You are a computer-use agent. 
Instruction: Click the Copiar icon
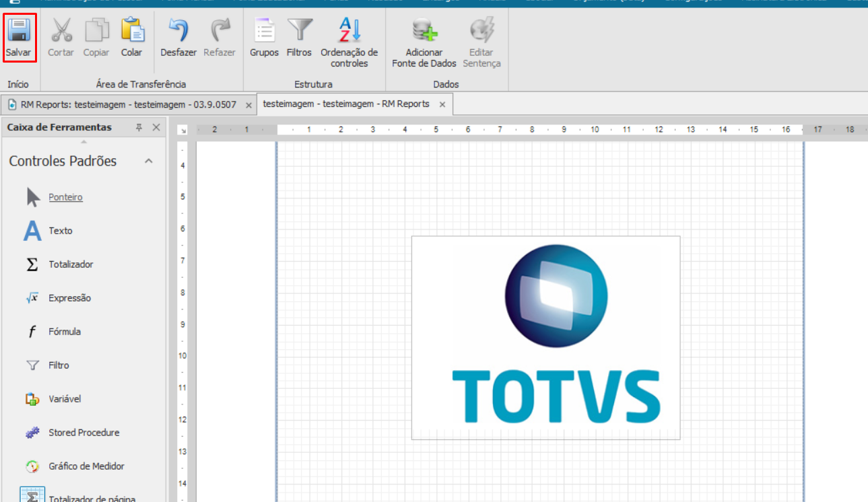point(96,31)
